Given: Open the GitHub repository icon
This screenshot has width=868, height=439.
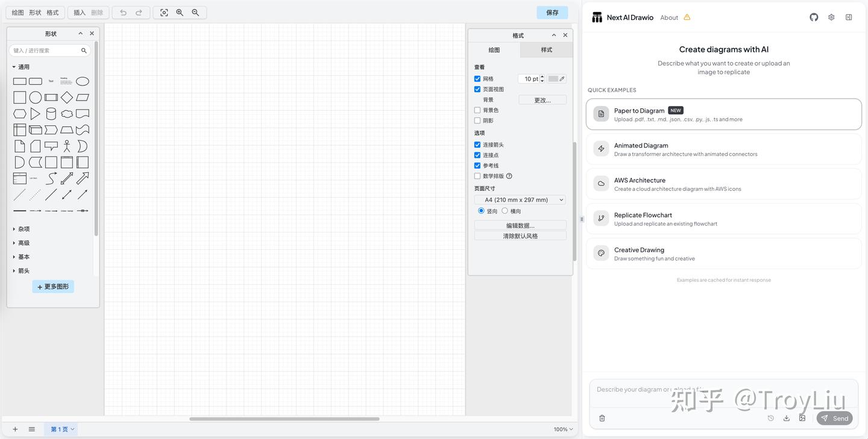Looking at the screenshot, I should click(x=814, y=17).
